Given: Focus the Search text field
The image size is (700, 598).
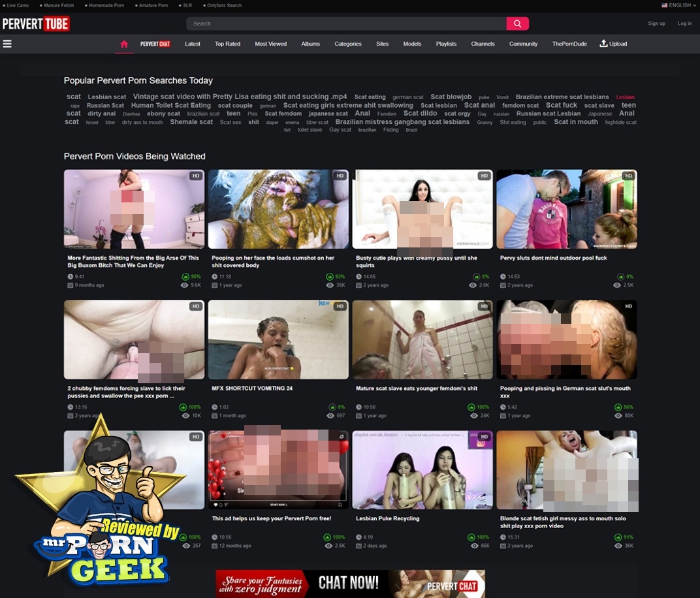Looking at the screenshot, I should tap(346, 24).
